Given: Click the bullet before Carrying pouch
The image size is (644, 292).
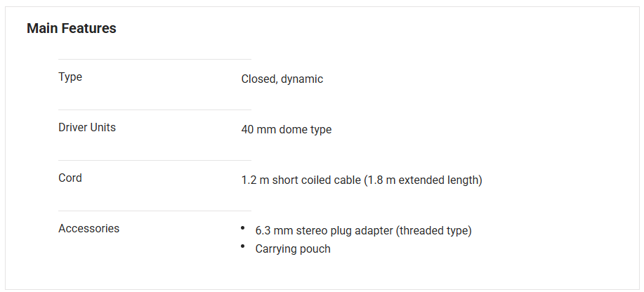Looking at the screenshot, I should pyautogui.click(x=242, y=247).
